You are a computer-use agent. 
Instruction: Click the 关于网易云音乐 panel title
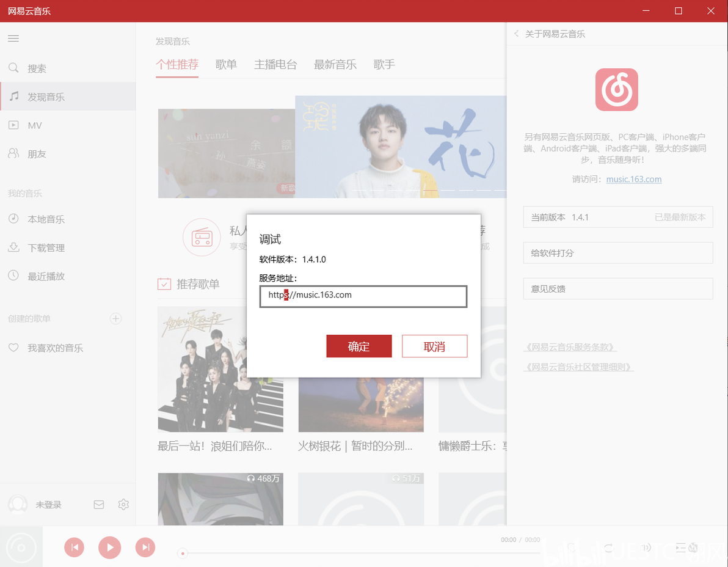pos(555,34)
